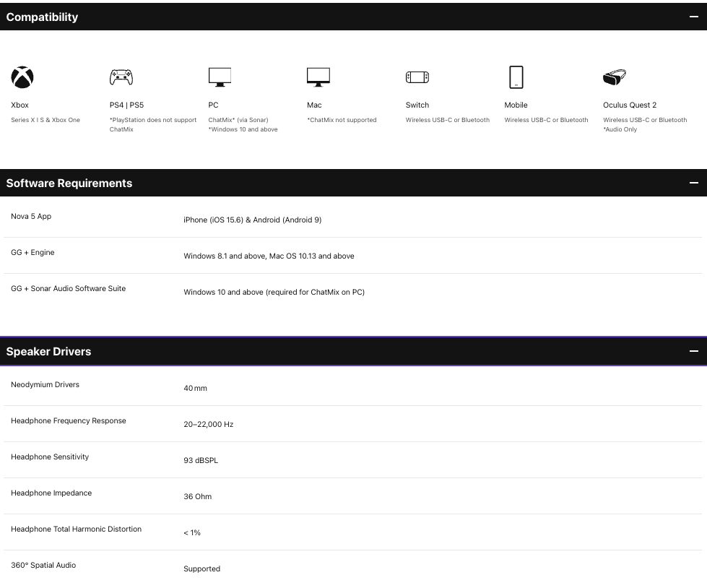Click the < 1% distortion value
The width and height of the screenshot is (707, 588).
tap(192, 532)
